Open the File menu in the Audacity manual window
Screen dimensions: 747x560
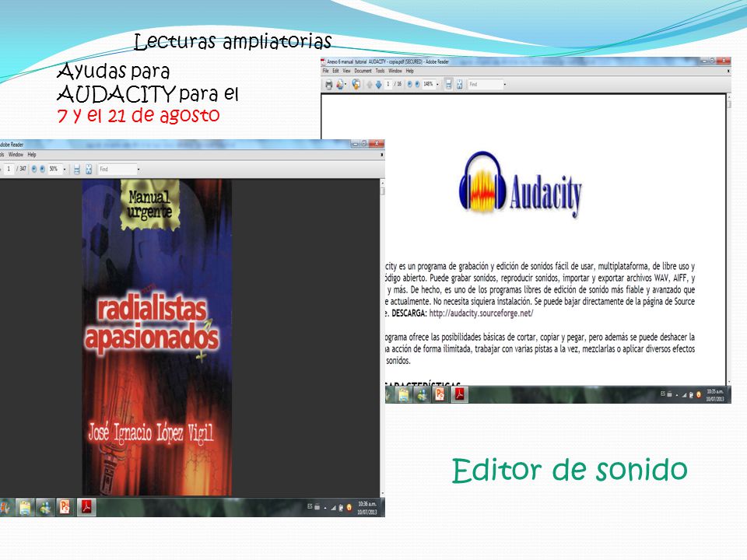tap(326, 71)
